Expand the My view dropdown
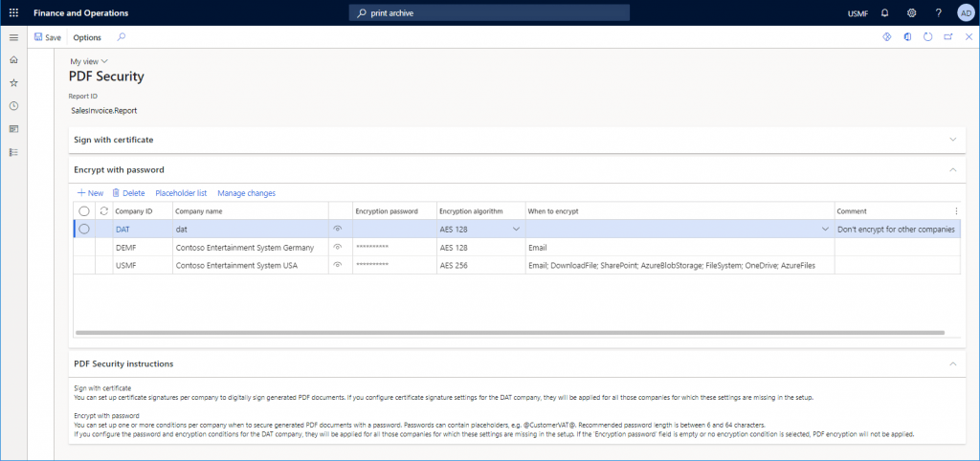Viewport: 980px width, 461px height. click(89, 61)
